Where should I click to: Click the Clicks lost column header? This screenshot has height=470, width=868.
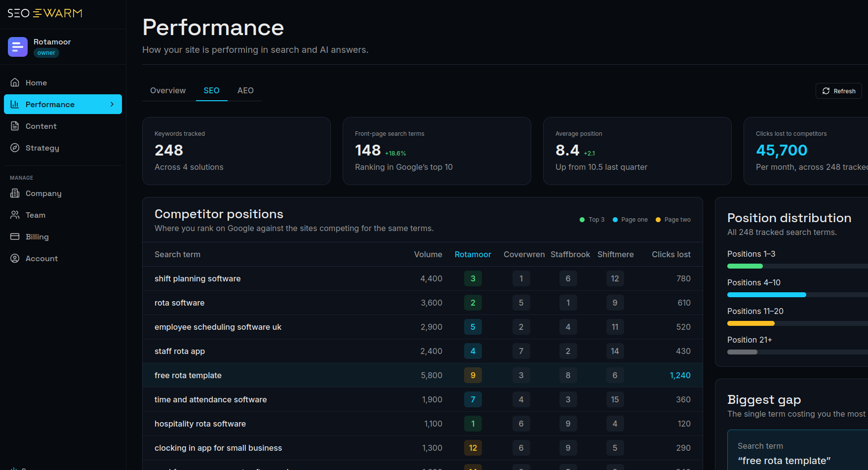click(x=671, y=254)
